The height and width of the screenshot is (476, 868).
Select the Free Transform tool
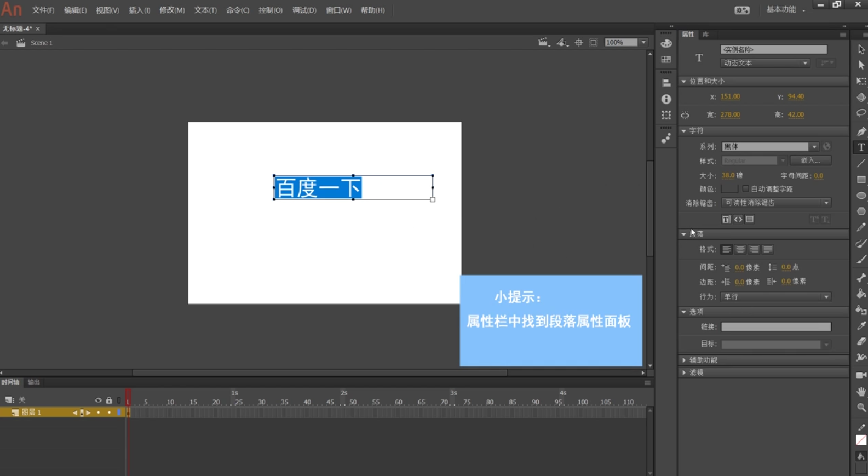click(861, 81)
